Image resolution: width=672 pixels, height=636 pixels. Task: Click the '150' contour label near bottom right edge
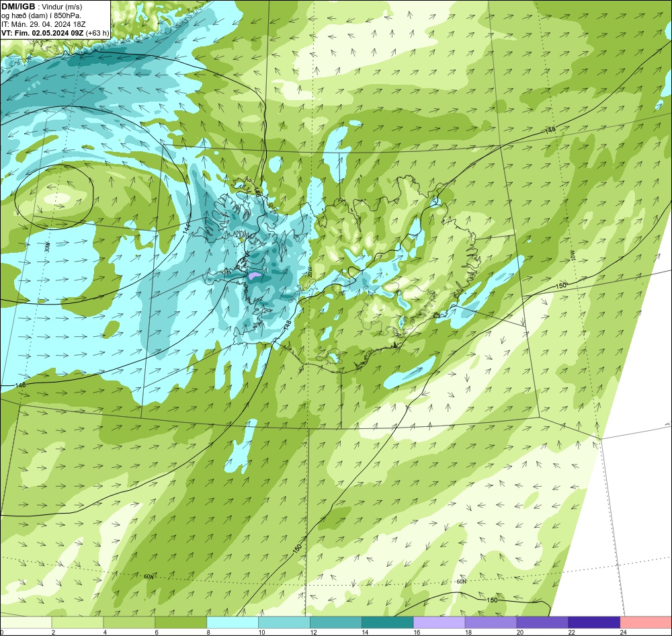[x=493, y=600]
